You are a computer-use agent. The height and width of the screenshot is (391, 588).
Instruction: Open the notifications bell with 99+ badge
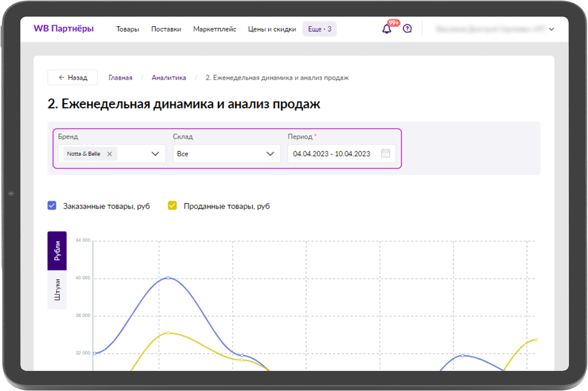(x=387, y=29)
